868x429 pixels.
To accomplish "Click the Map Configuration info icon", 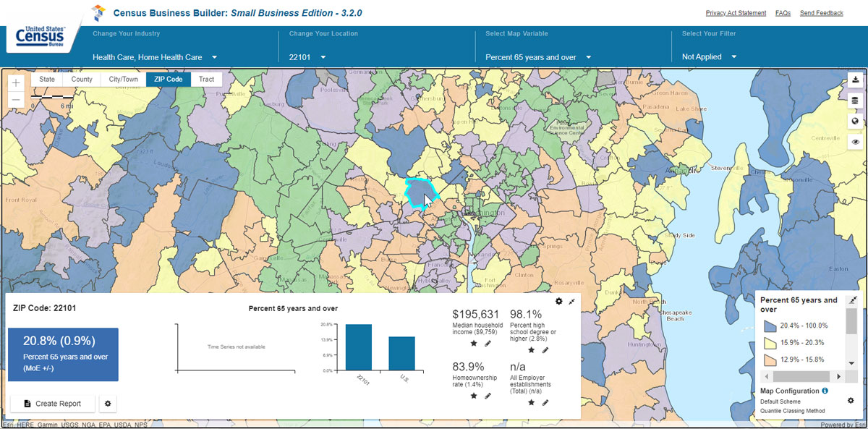I will point(825,391).
